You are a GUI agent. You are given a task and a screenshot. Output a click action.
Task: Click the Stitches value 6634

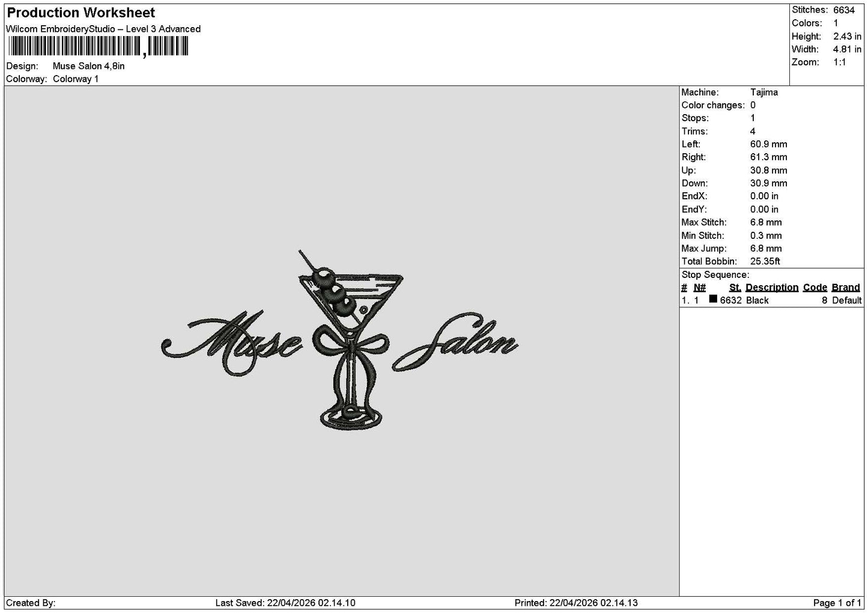[843, 10]
